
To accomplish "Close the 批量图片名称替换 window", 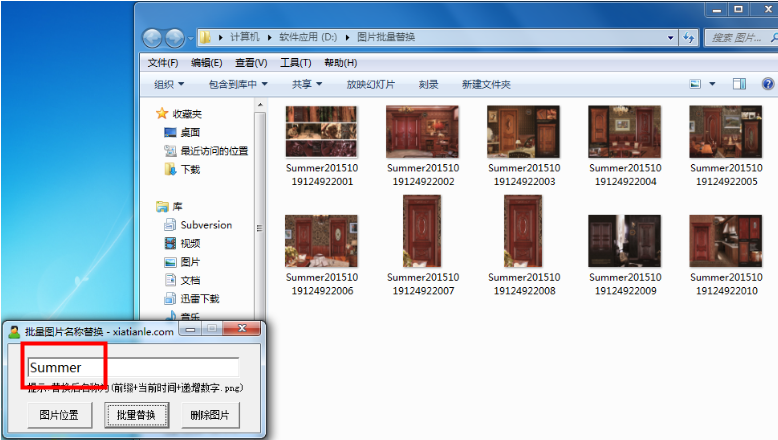I will tap(242, 328).
